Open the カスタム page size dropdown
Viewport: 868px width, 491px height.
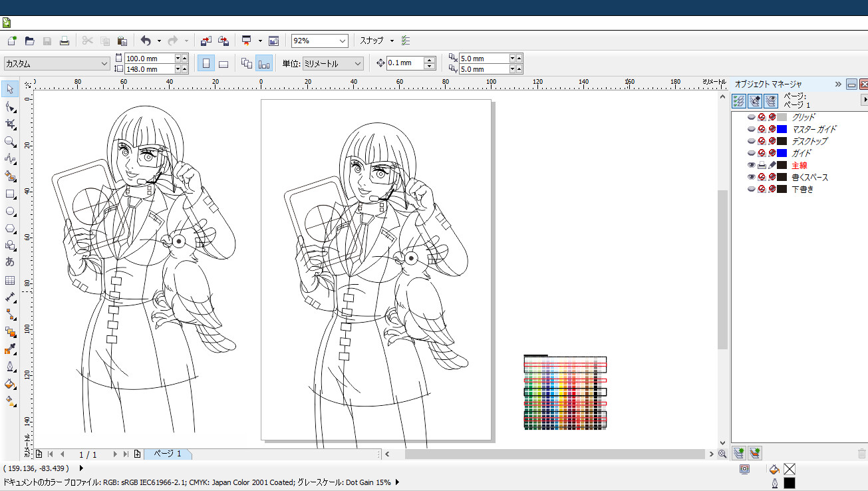pos(104,64)
